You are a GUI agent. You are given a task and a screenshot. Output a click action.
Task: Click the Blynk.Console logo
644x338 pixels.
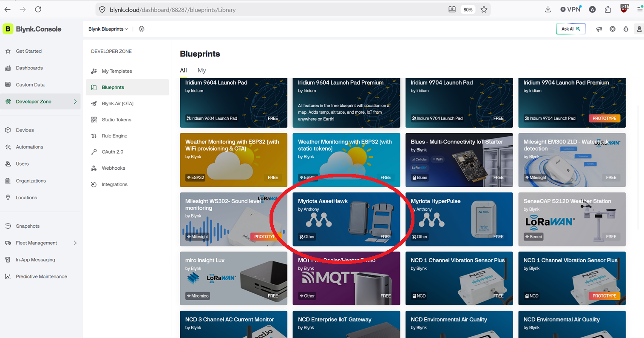(x=32, y=29)
